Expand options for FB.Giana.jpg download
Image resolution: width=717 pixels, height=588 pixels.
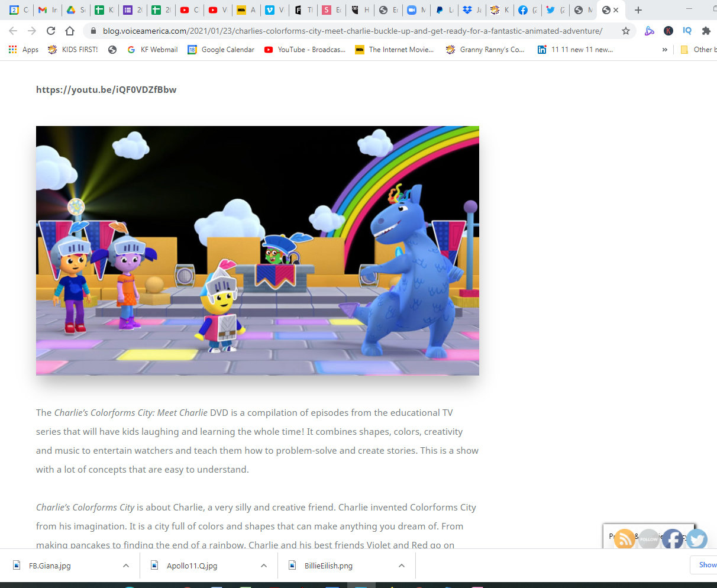126,566
